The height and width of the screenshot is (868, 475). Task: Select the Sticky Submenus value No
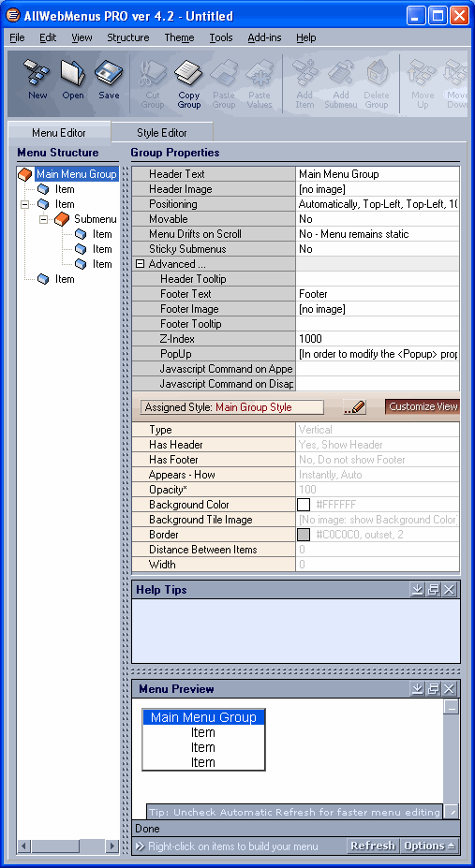click(379, 249)
